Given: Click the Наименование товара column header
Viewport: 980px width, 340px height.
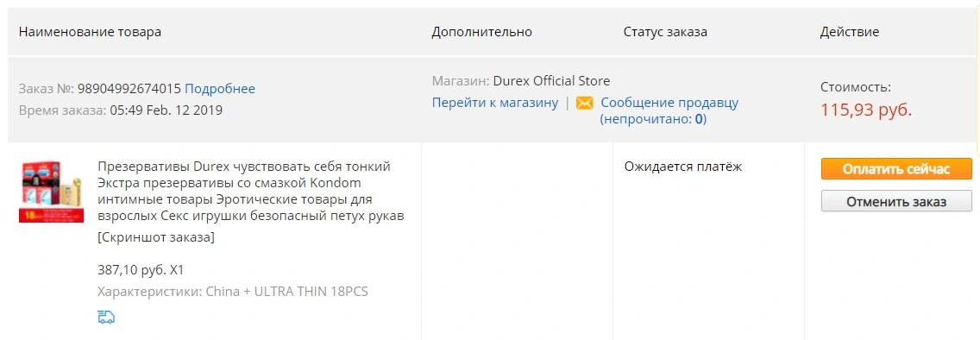Looking at the screenshot, I should pos(90,32).
